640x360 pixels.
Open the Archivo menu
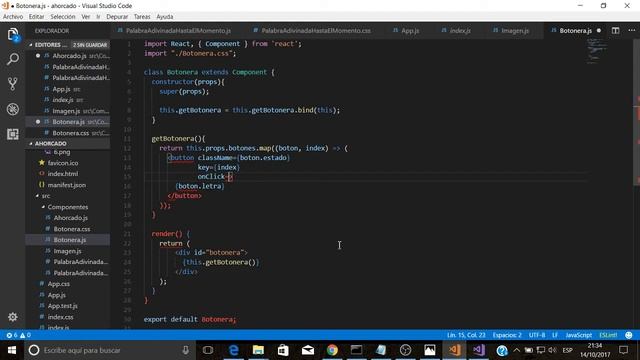13,17
